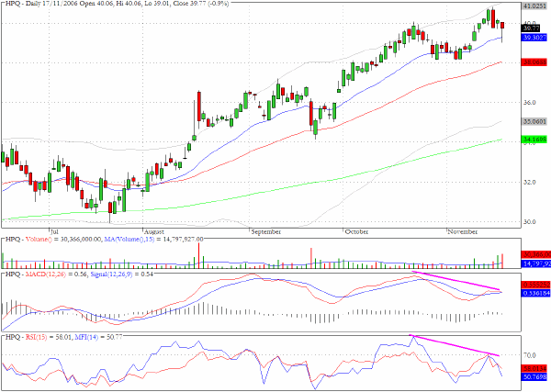Screen dimensions: 551x392
Task: Select the blue 50.7698 MFI value label
Action: point(534,377)
